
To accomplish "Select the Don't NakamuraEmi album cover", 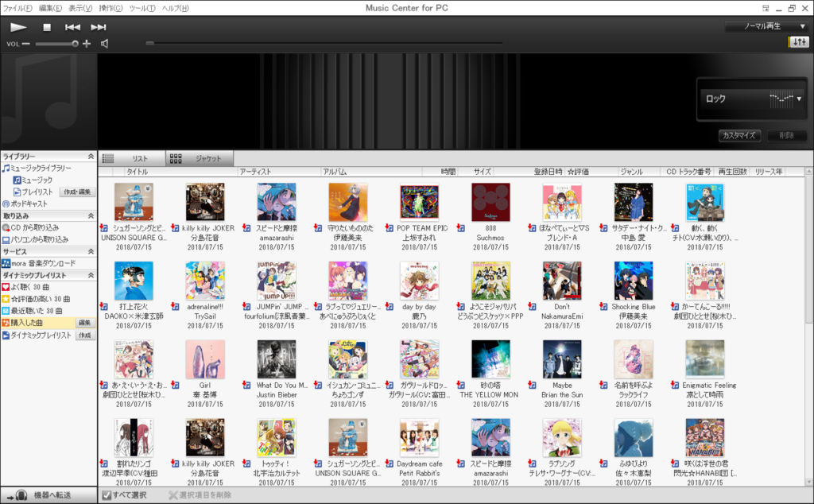I will [x=562, y=281].
